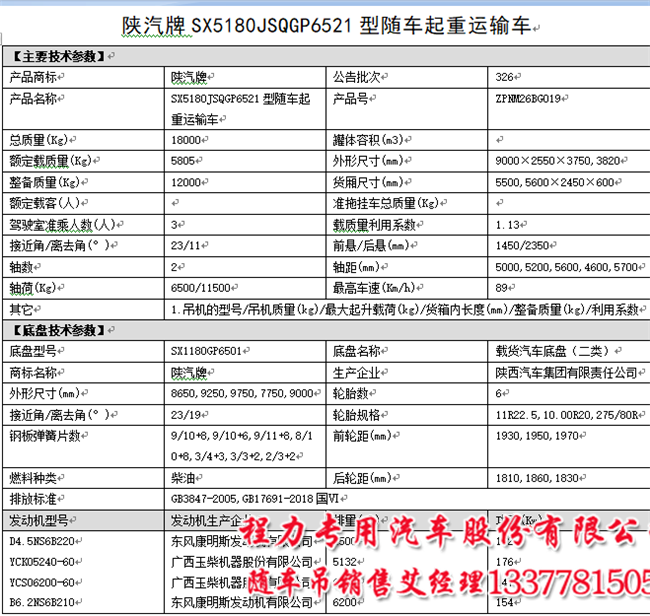Click the 公告批次 value 326
The image size is (650, 616).
click(x=506, y=76)
